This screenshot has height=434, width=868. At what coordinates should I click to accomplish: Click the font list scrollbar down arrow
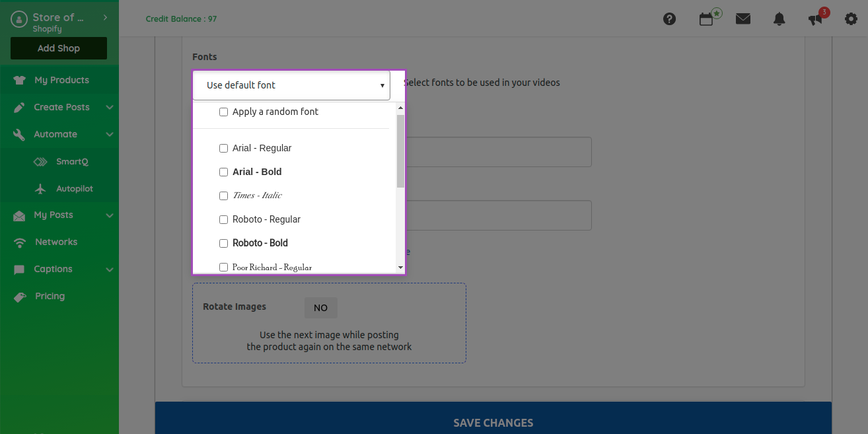pyautogui.click(x=400, y=268)
